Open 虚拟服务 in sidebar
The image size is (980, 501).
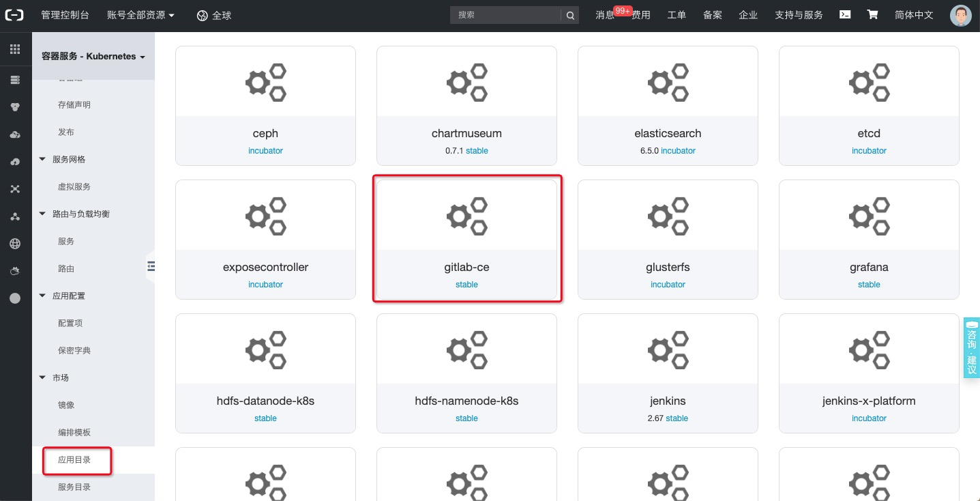click(x=74, y=186)
